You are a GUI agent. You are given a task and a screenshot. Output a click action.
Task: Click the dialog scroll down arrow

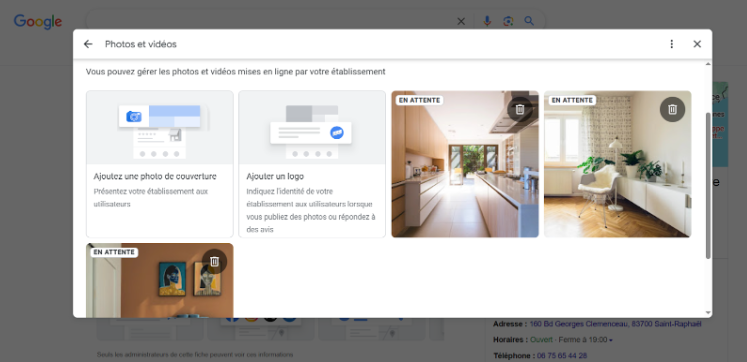click(708, 313)
